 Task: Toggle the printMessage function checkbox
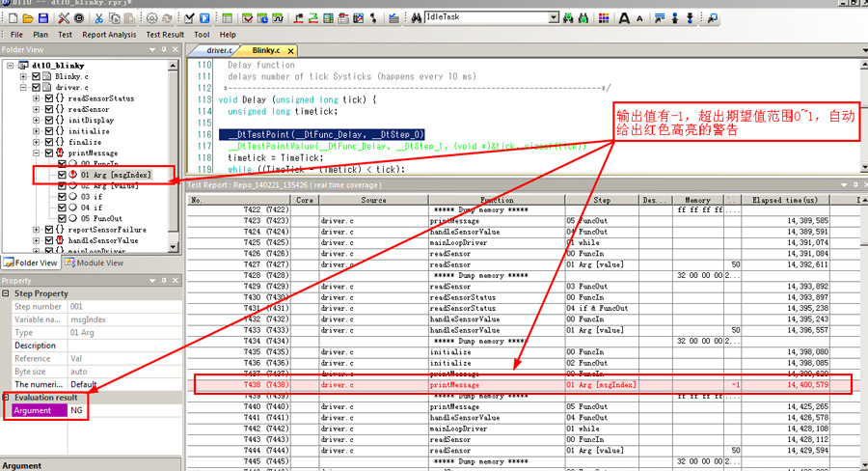pyautogui.click(x=49, y=152)
